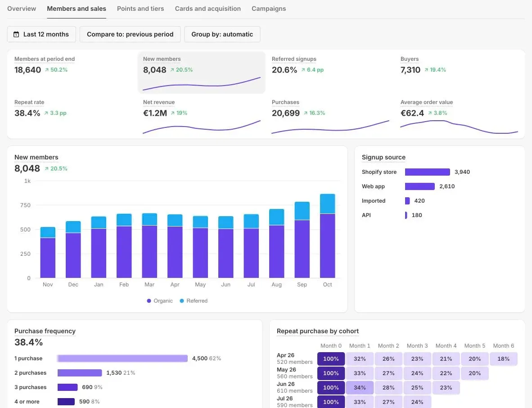The width and height of the screenshot is (532, 408).
Task: Open Compare to: previous period dropdown
Action: click(x=130, y=34)
